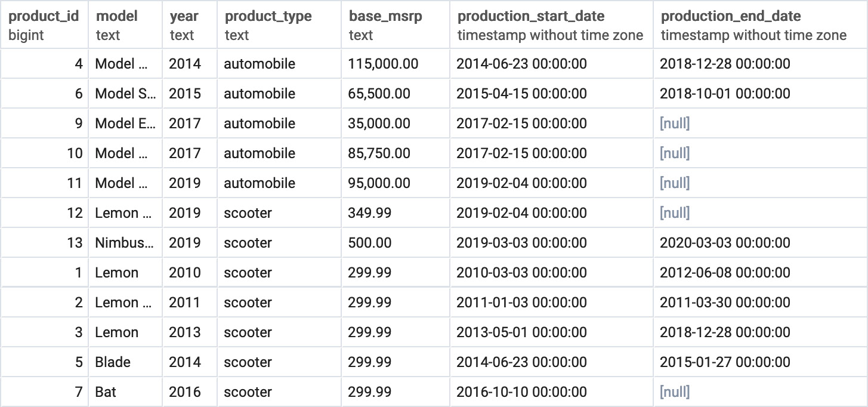The width and height of the screenshot is (868, 407).
Task: Select the production_start_date column header
Action: click(x=552, y=24)
